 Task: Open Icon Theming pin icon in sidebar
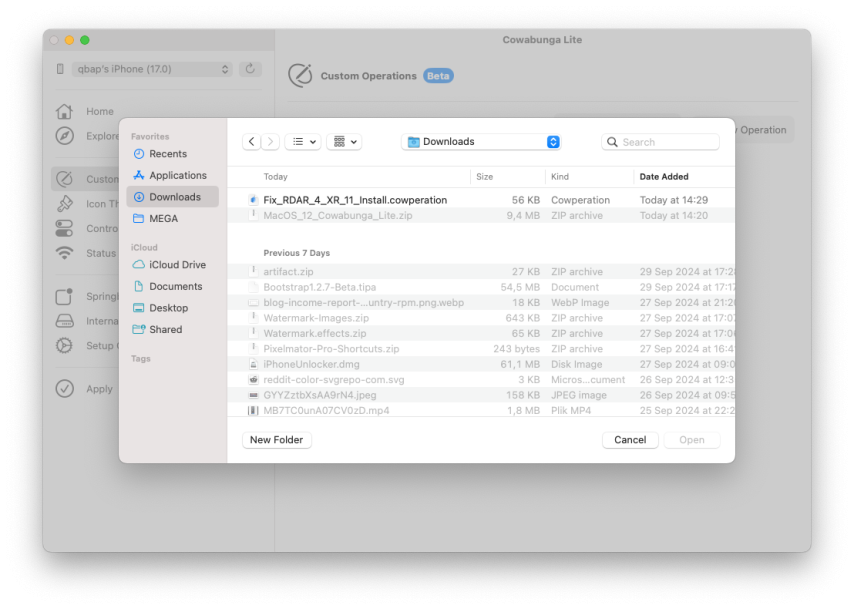click(x=64, y=203)
